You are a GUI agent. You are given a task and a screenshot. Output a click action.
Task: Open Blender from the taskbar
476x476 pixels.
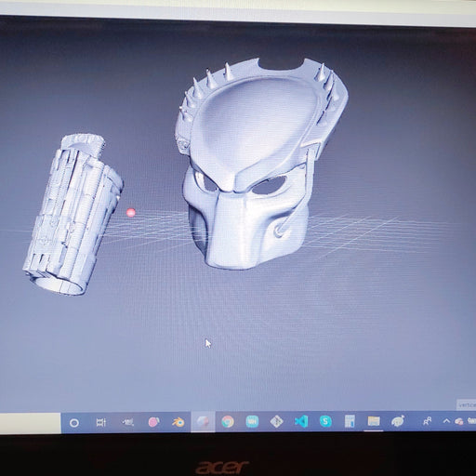point(178,422)
